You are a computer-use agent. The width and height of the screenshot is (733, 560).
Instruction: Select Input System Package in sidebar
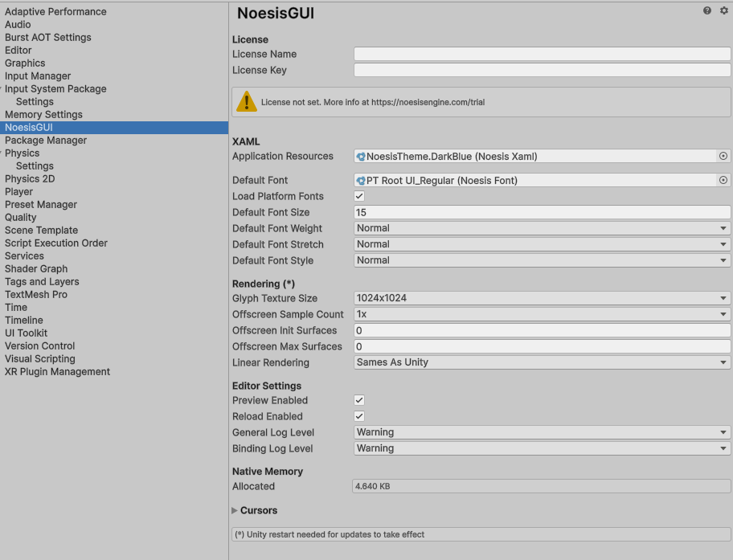pos(55,89)
